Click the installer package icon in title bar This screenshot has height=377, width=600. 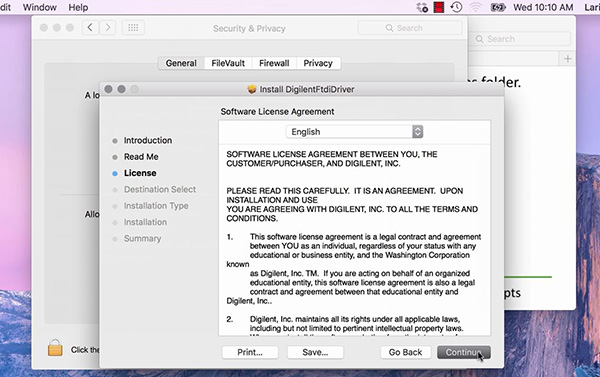(x=252, y=89)
